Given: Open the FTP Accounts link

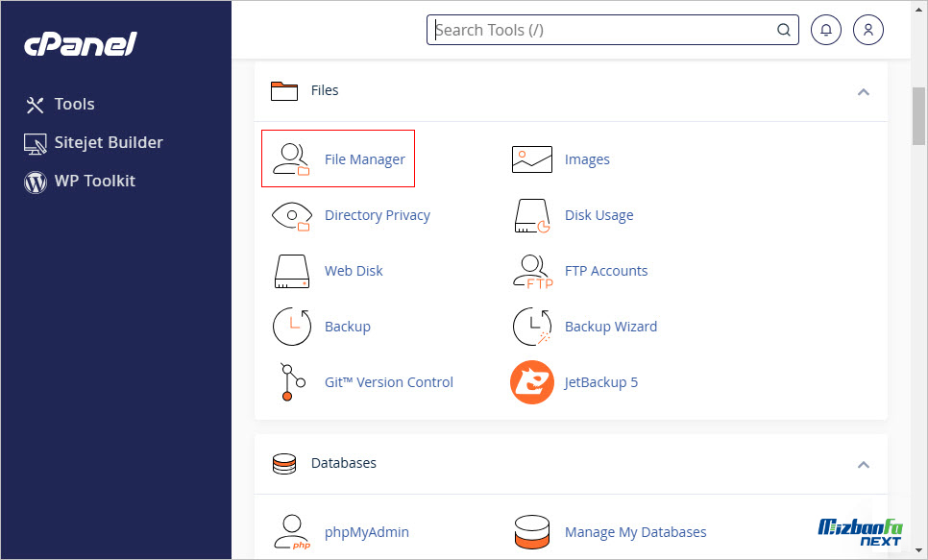Looking at the screenshot, I should [606, 271].
